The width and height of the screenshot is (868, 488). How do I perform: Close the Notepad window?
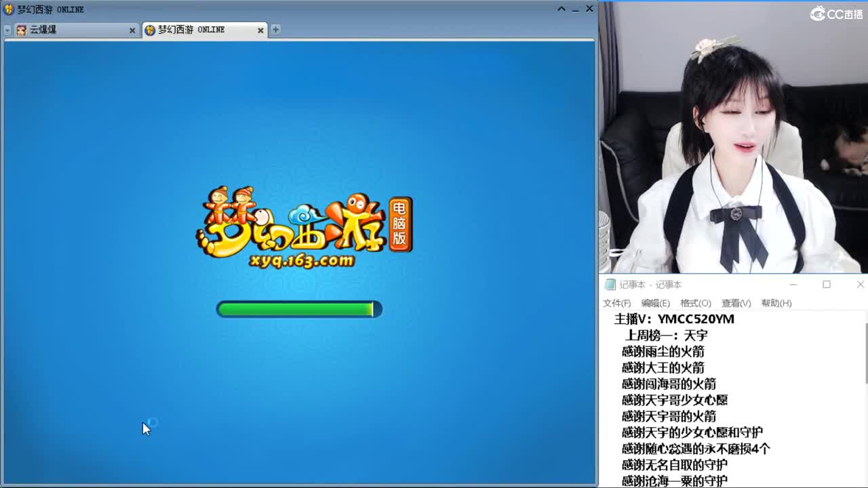pyautogui.click(x=860, y=285)
